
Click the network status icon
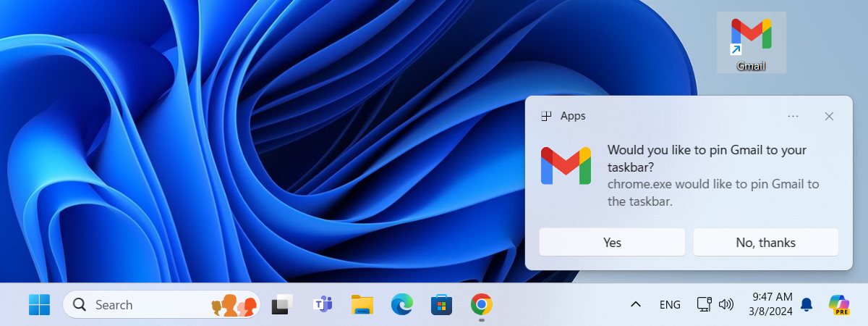(x=704, y=305)
